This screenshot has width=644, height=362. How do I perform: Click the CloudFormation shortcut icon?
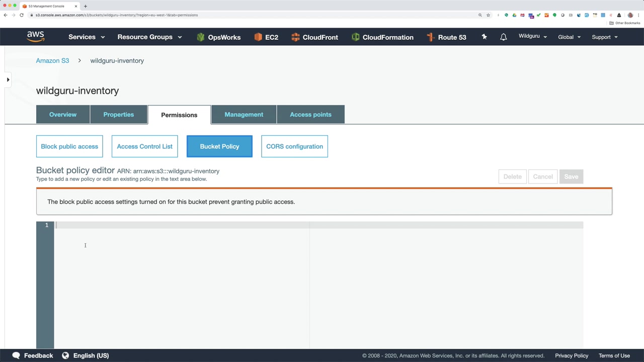coord(356,37)
